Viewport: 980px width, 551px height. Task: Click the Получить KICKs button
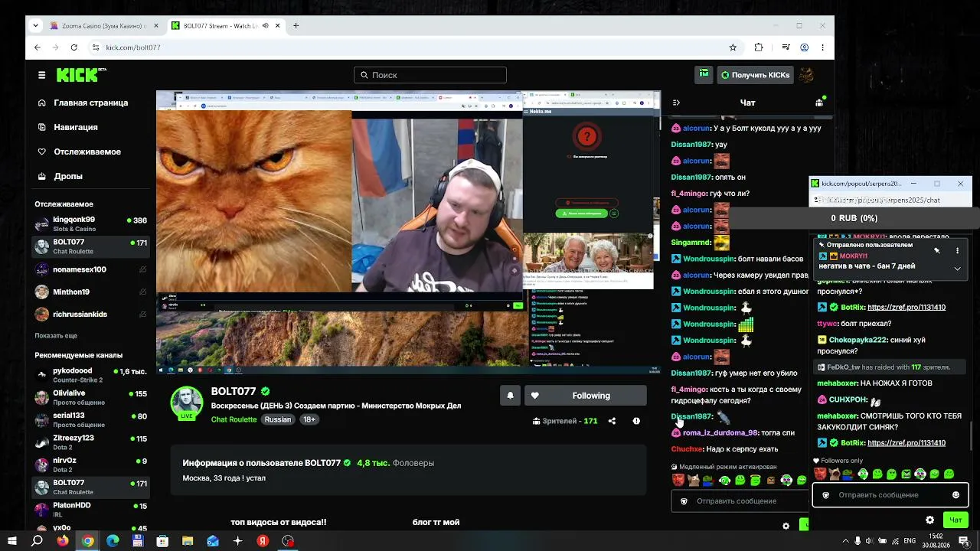pos(754,75)
